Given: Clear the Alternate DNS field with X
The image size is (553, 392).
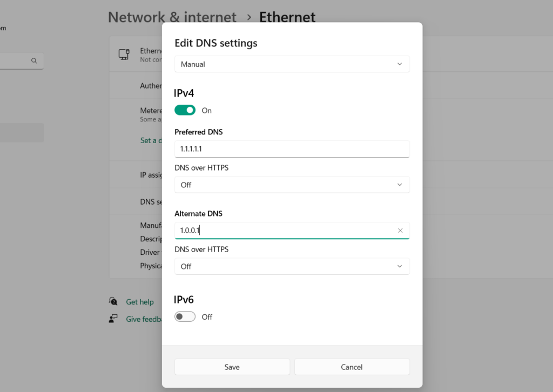Looking at the screenshot, I should click(400, 231).
